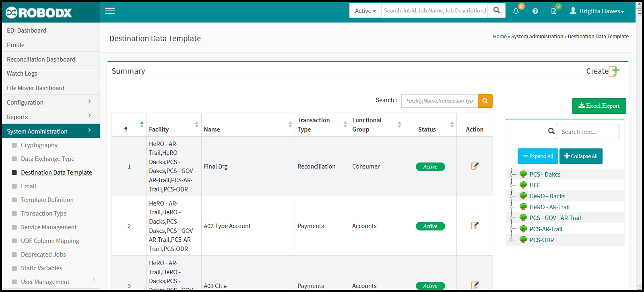The width and height of the screenshot is (644, 292).
Task: Collapse the System Administration menu
Action: tap(51, 131)
